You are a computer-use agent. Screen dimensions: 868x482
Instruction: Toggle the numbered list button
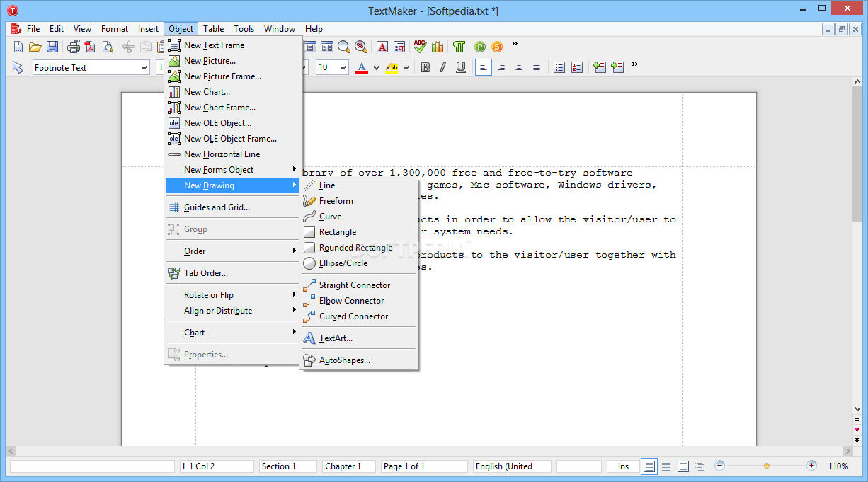(x=577, y=67)
